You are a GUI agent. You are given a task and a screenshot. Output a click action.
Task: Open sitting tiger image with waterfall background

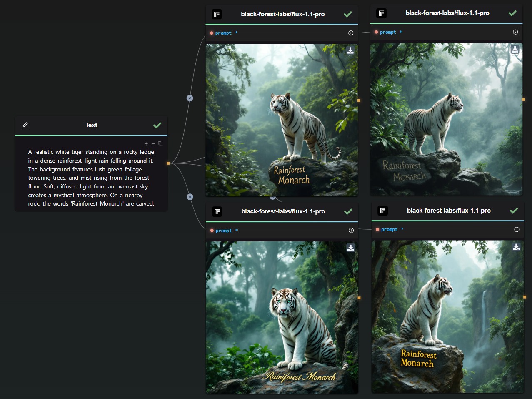click(x=447, y=316)
